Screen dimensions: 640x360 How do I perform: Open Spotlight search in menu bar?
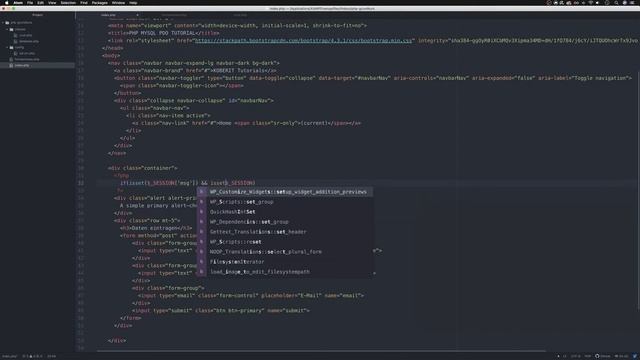click(616, 2)
